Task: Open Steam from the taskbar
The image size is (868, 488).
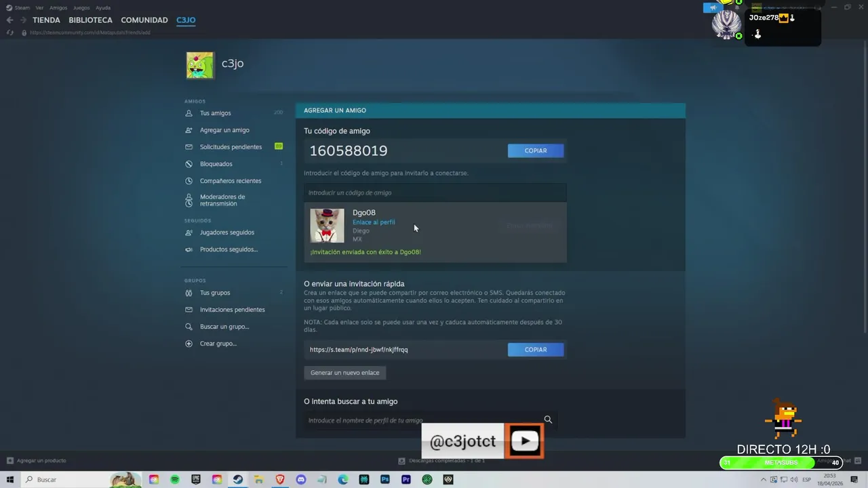Action: tap(238, 480)
